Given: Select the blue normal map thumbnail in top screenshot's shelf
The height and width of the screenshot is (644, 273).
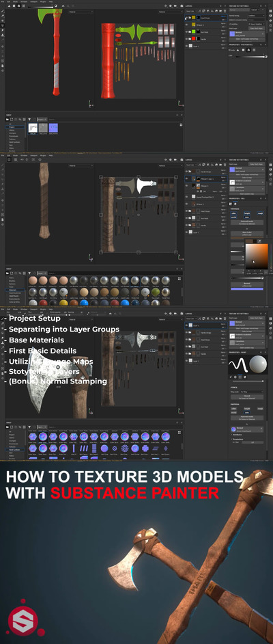Looking at the screenshot, I should point(53,128).
